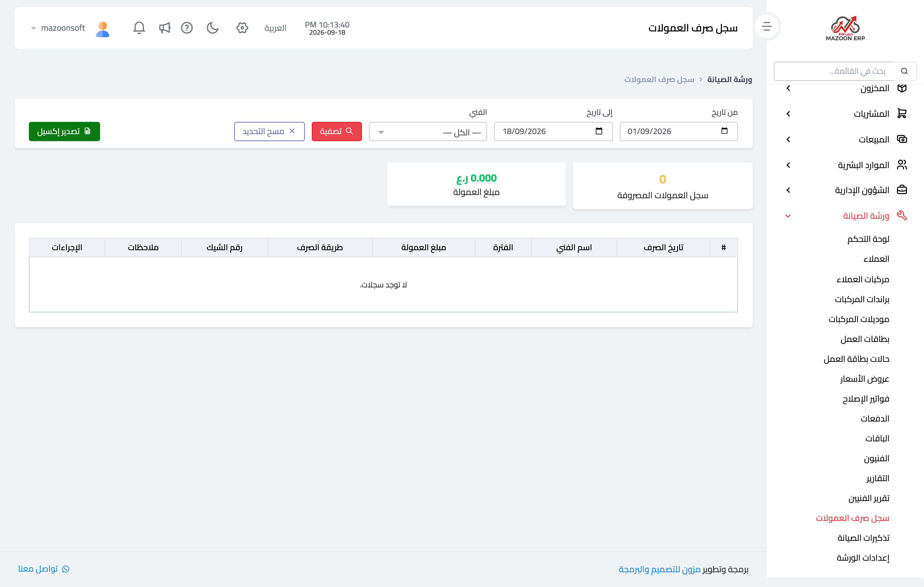Expand the الشؤون الإدارية menu chevron
This screenshot has width=924, height=587.
click(x=788, y=190)
